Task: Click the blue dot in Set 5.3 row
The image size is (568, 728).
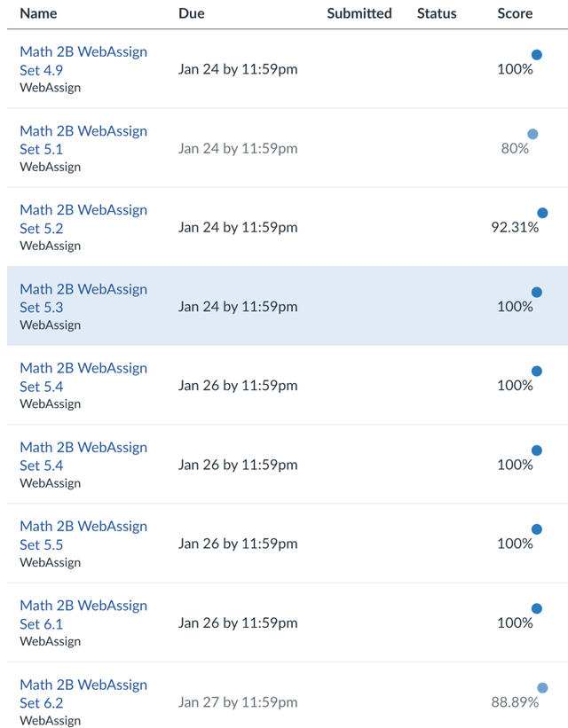Action: (536, 292)
